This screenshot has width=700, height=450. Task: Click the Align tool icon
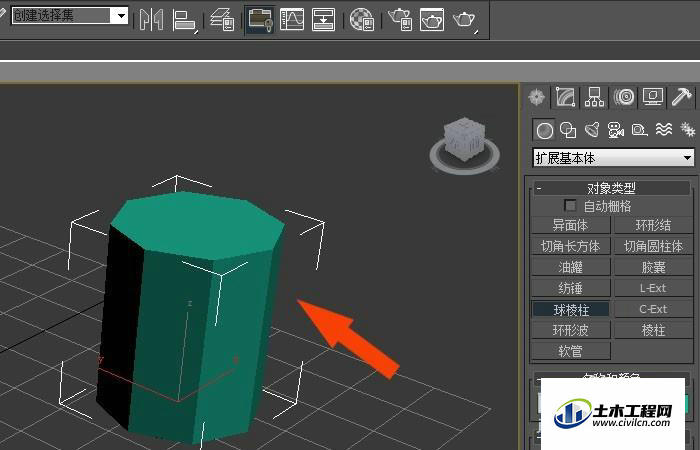[184, 20]
